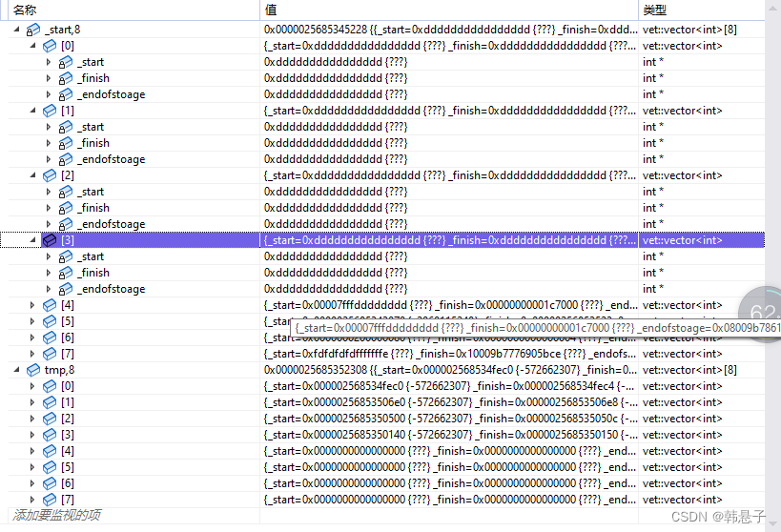This screenshot has height=532, width=781.
Task: Collapse element [0] under _start,8
Action: (x=32, y=46)
